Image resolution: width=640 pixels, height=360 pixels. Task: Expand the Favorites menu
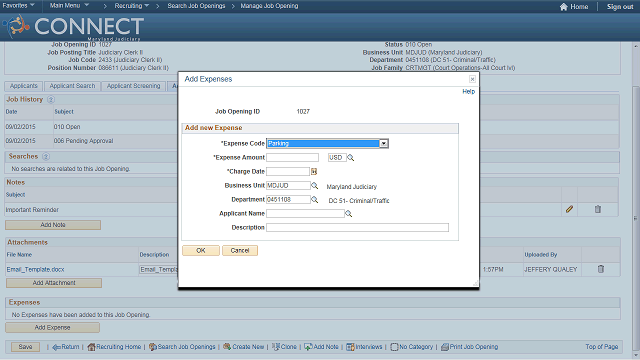(18, 6)
